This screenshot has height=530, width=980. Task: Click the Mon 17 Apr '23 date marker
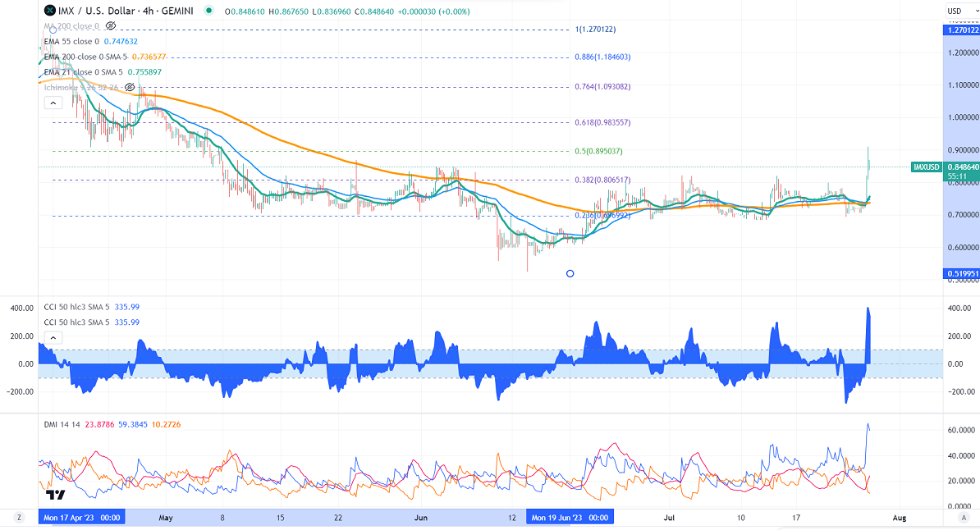coord(82,519)
